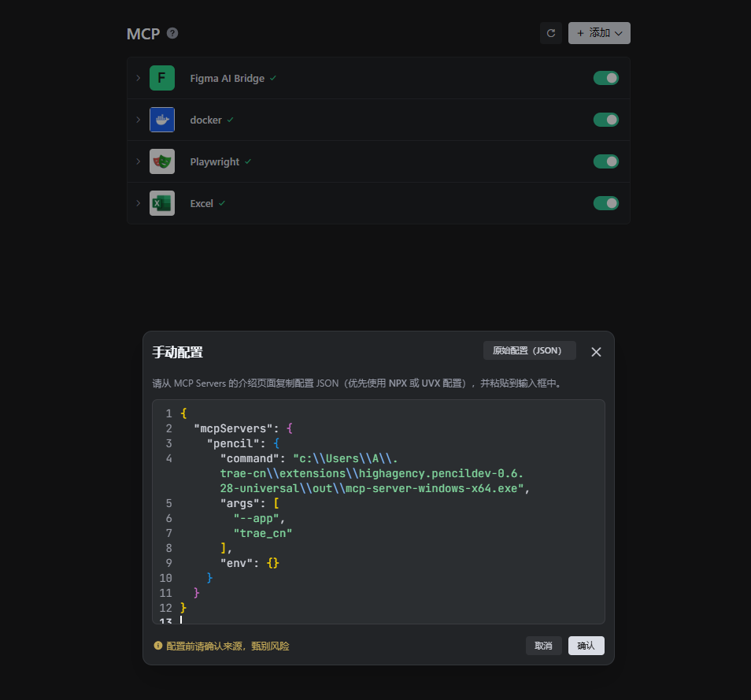This screenshot has height=700, width=751.
Task: Expand the docker server details
Action: (x=138, y=120)
